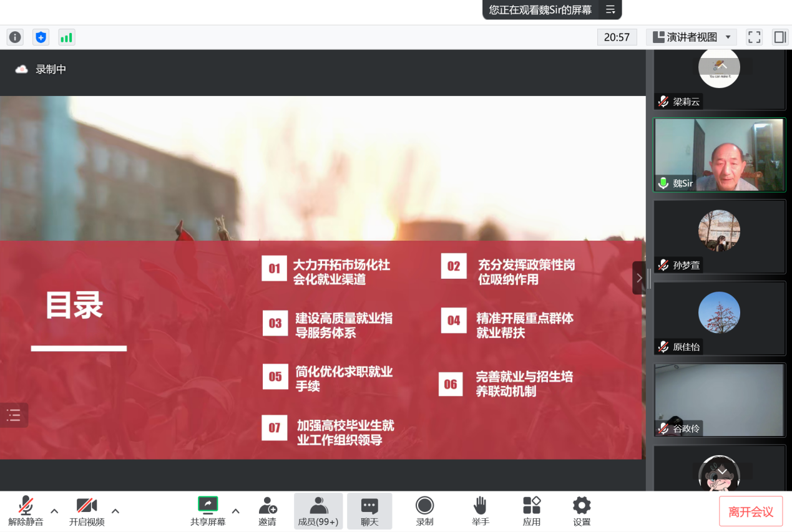Click muted mic icon beside 原佳怡
Screen dimensions: 792x532
pos(663,347)
